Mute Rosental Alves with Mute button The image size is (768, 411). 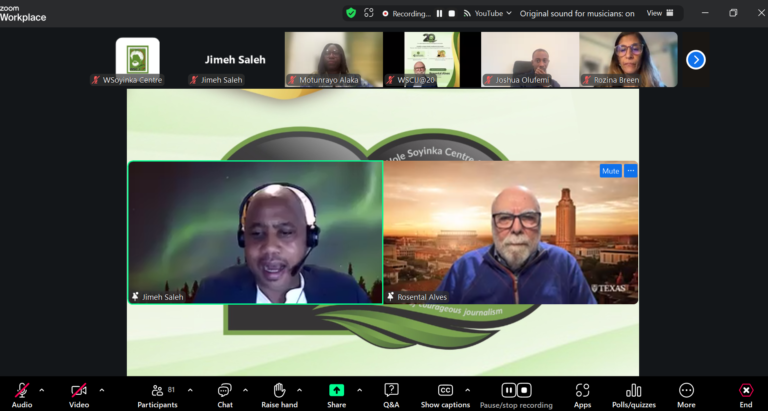tap(610, 171)
